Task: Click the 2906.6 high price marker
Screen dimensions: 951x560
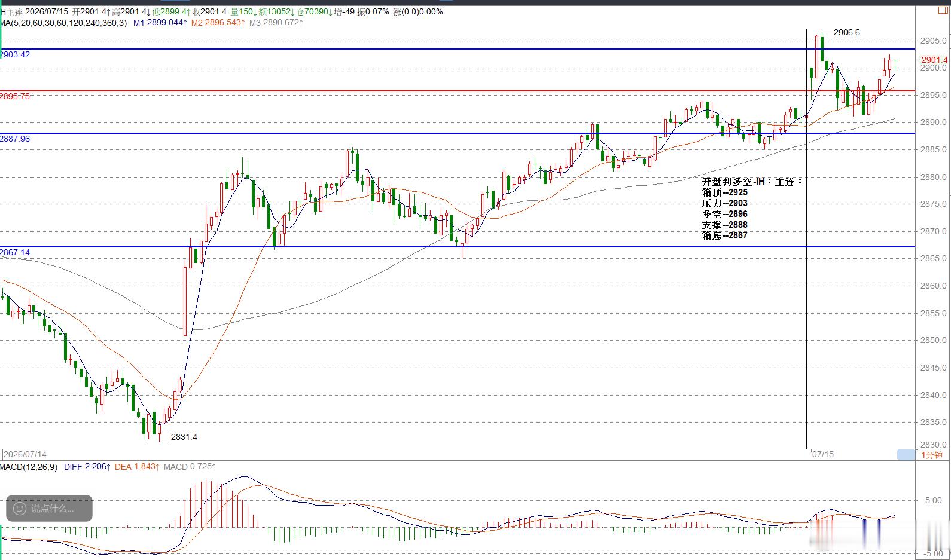Action: (x=846, y=32)
